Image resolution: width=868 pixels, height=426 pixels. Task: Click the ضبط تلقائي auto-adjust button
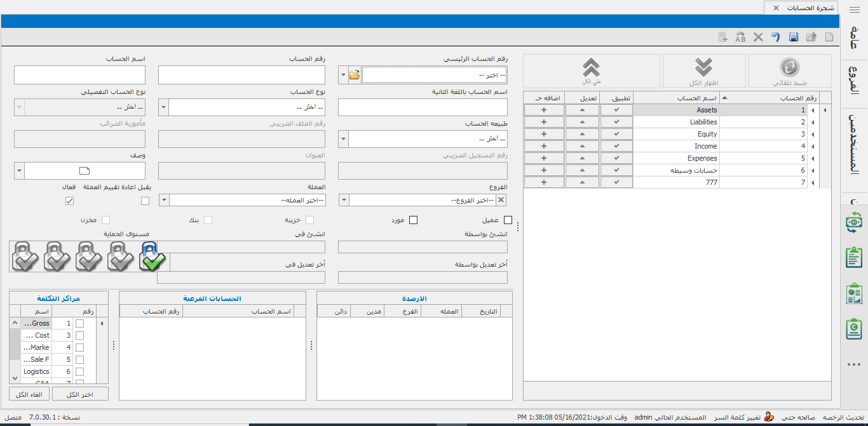tap(790, 71)
